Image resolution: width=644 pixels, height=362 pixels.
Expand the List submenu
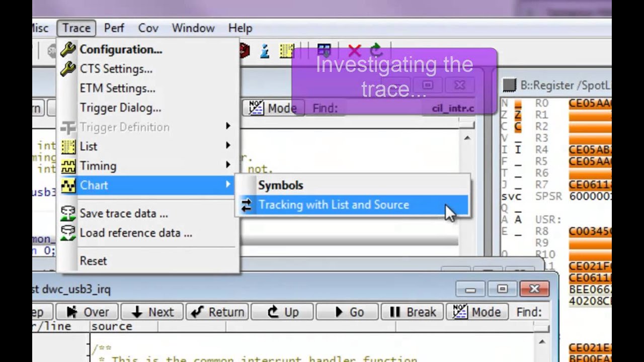pyautogui.click(x=148, y=146)
